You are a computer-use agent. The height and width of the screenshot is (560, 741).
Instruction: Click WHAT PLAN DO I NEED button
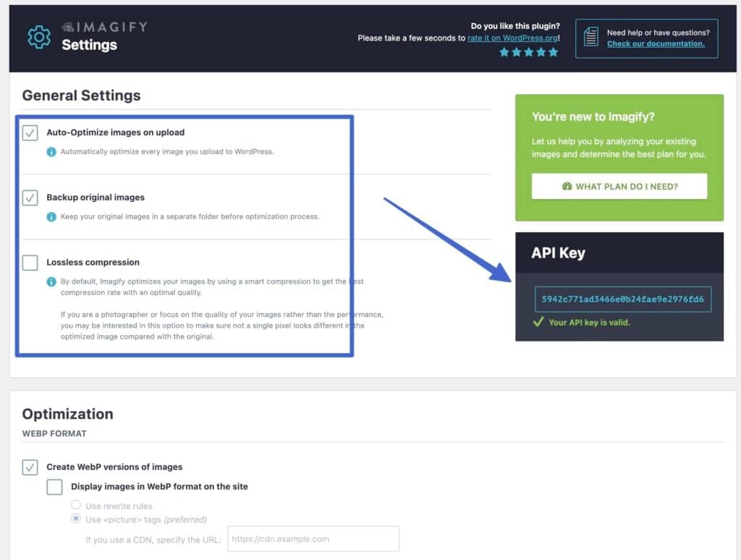point(619,186)
